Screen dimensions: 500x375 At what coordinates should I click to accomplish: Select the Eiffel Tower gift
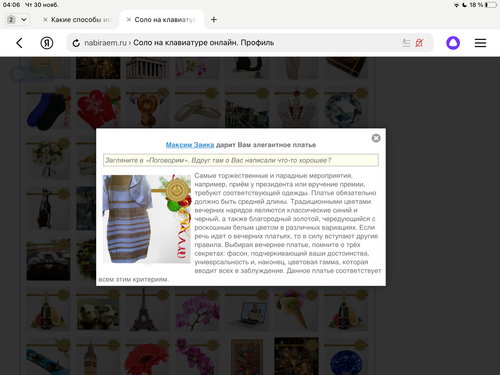click(148, 309)
